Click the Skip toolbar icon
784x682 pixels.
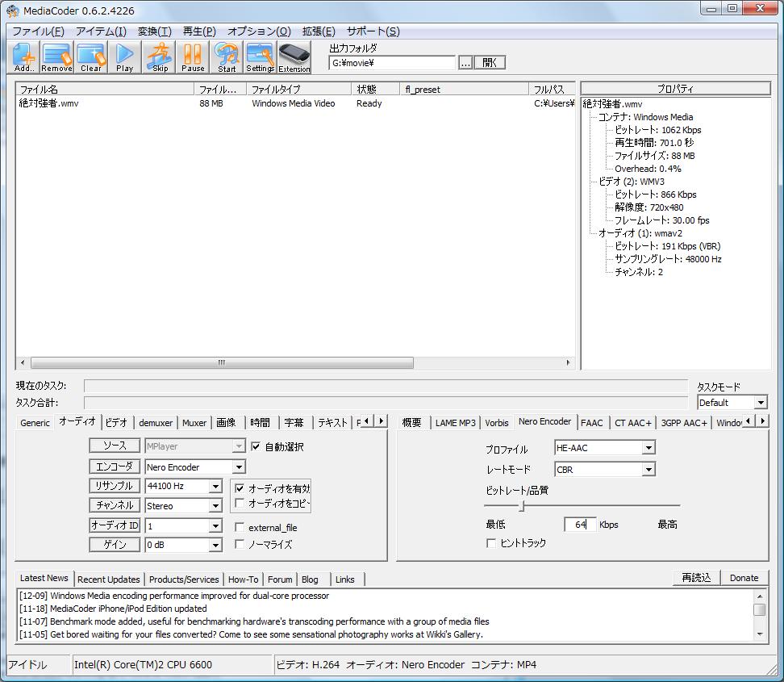(x=160, y=57)
